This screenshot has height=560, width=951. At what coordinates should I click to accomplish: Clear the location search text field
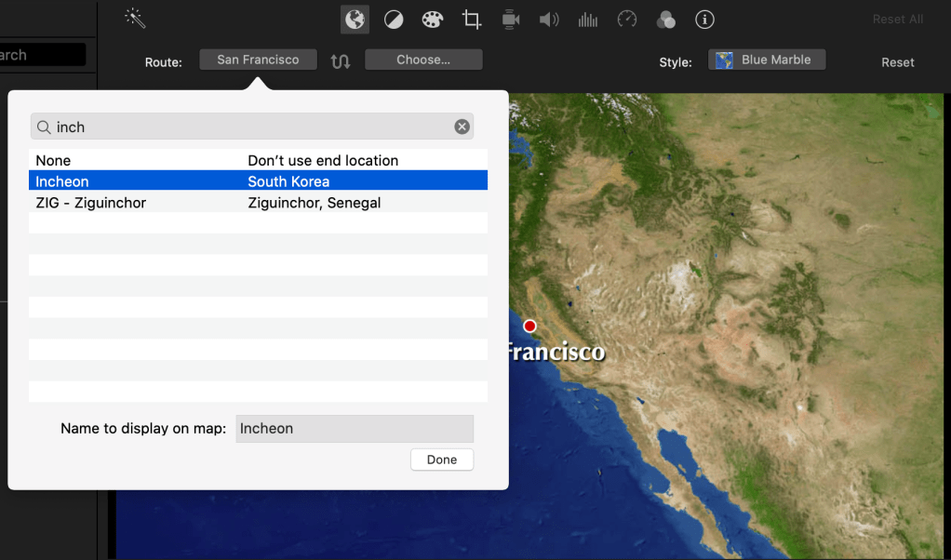[x=462, y=127]
